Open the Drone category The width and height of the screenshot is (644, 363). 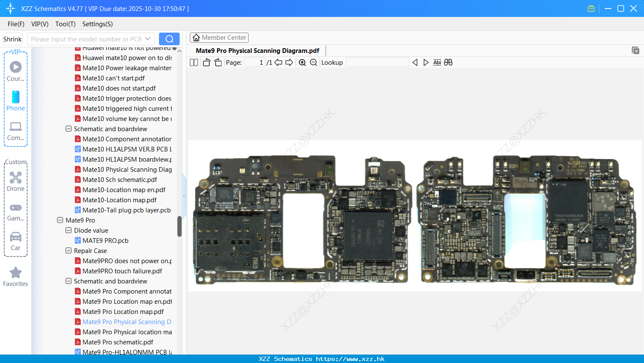point(16,181)
